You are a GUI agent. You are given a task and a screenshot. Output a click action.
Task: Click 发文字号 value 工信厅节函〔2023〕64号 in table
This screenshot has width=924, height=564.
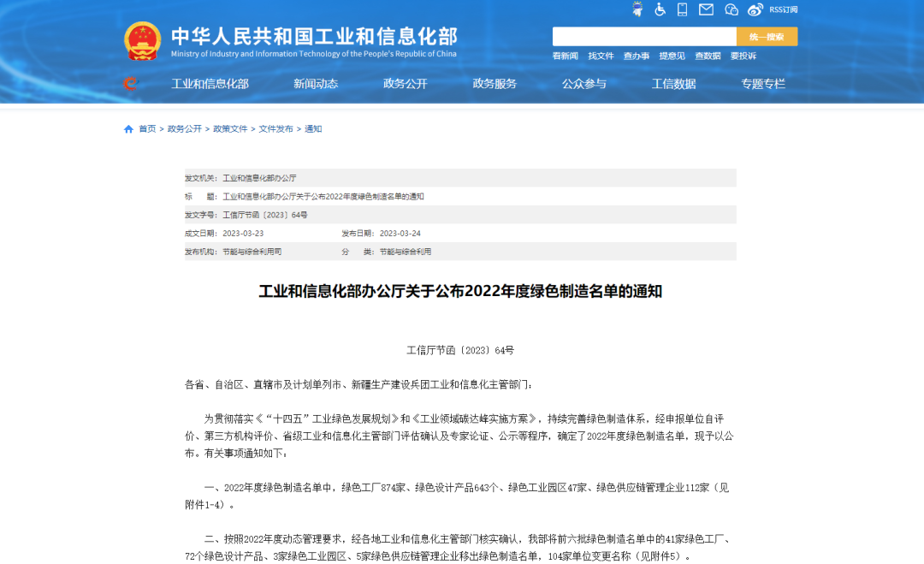tap(264, 215)
